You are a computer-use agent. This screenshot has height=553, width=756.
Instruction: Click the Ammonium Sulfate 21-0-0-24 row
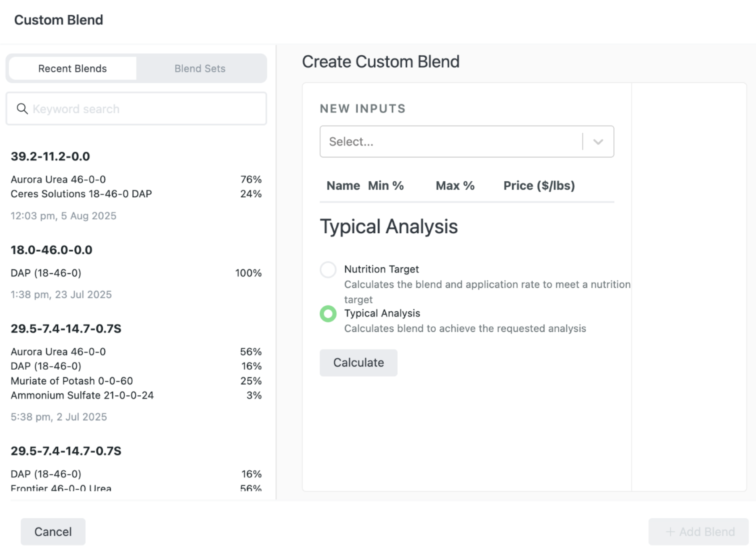(x=136, y=395)
